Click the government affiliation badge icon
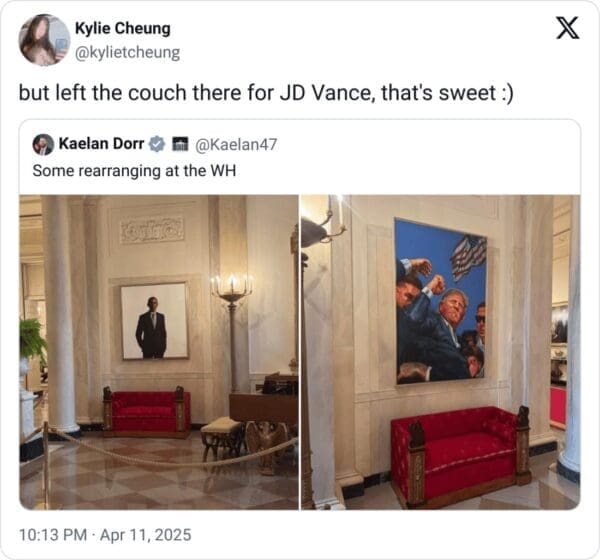This screenshot has width=600, height=560. (x=180, y=144)
